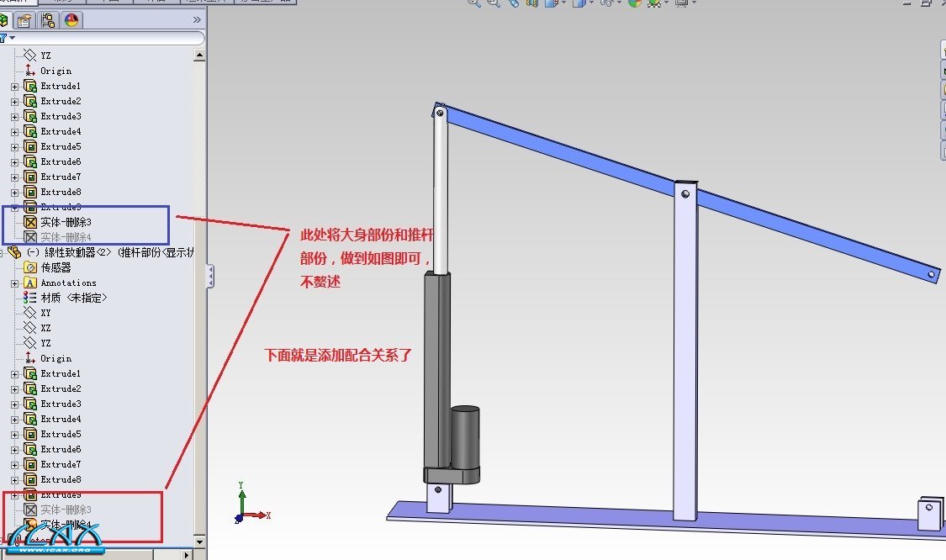
Task: Select the Extrude6 icon in the first feature list
Action: tap(30, 161)
